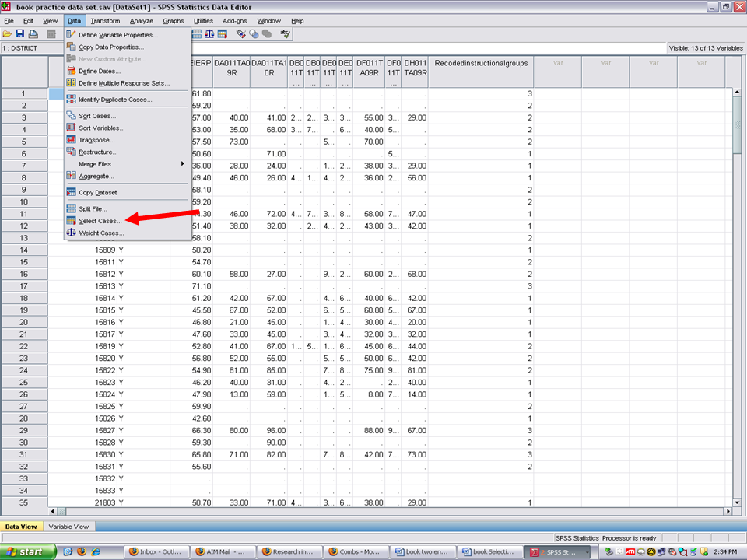Screen dimensions: 747x560
Task: Click the Weight Cases scales toolbar icon
Action: pyautogui.click(x=209, y=34)
